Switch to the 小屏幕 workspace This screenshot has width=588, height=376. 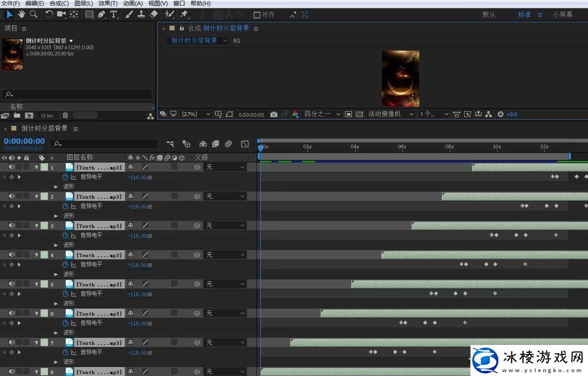pyautogui.click(x=563, y=15)
